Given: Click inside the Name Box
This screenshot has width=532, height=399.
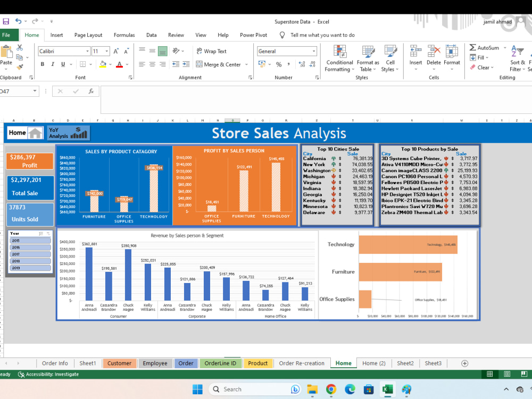Looking at the screenshot, I should (16, 90).
